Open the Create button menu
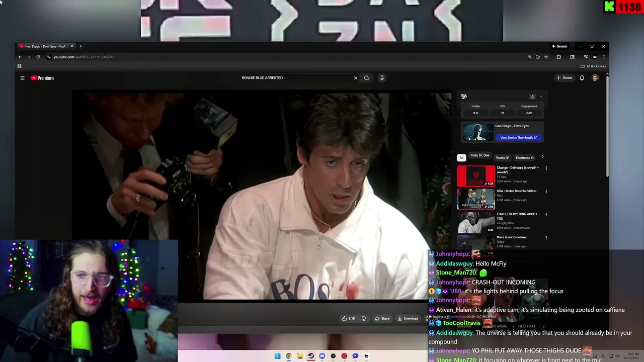Image resolution: width=644 pixels, height=362 pixels. [x=564, y=78]
